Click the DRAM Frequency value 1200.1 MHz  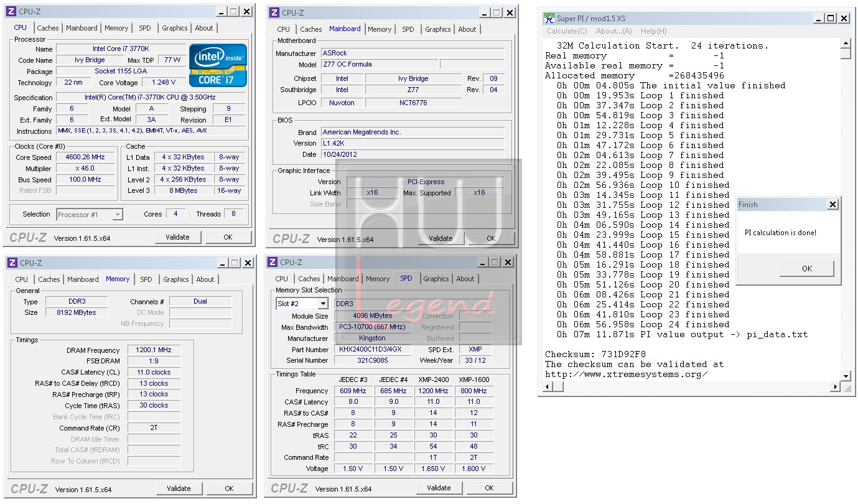pyautogui.click(x=154, y=350)
